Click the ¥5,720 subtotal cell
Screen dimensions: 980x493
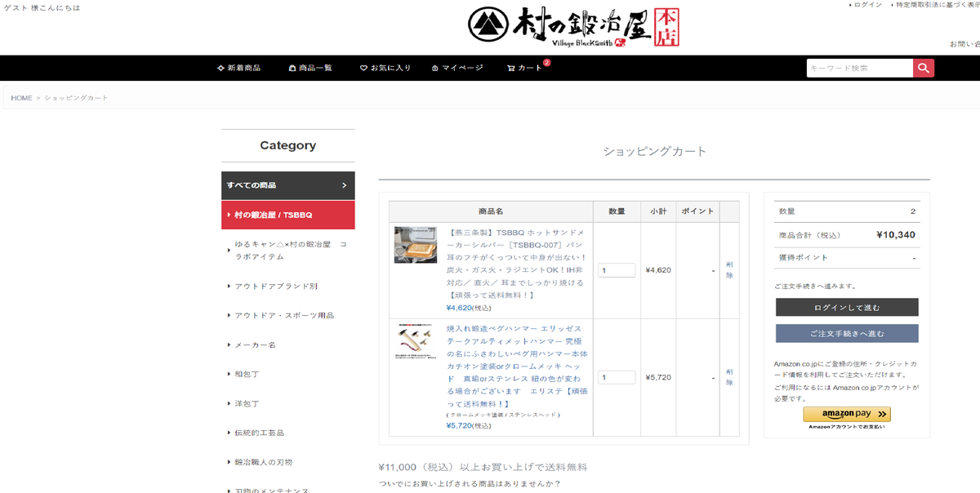[x=658, y=378]
